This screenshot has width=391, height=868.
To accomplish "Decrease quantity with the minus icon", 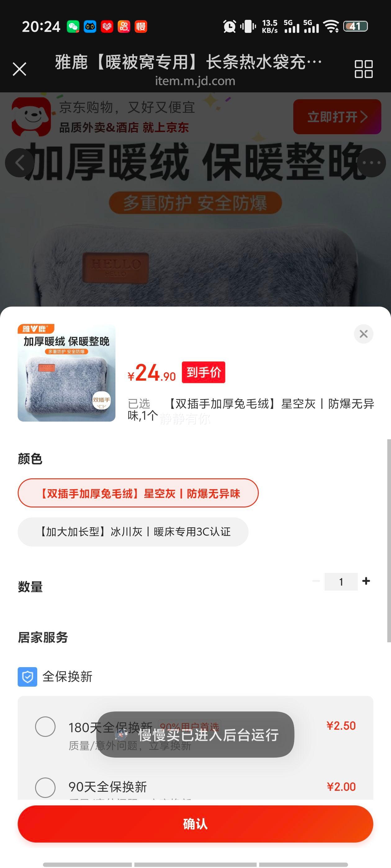I will click(316, 581).
